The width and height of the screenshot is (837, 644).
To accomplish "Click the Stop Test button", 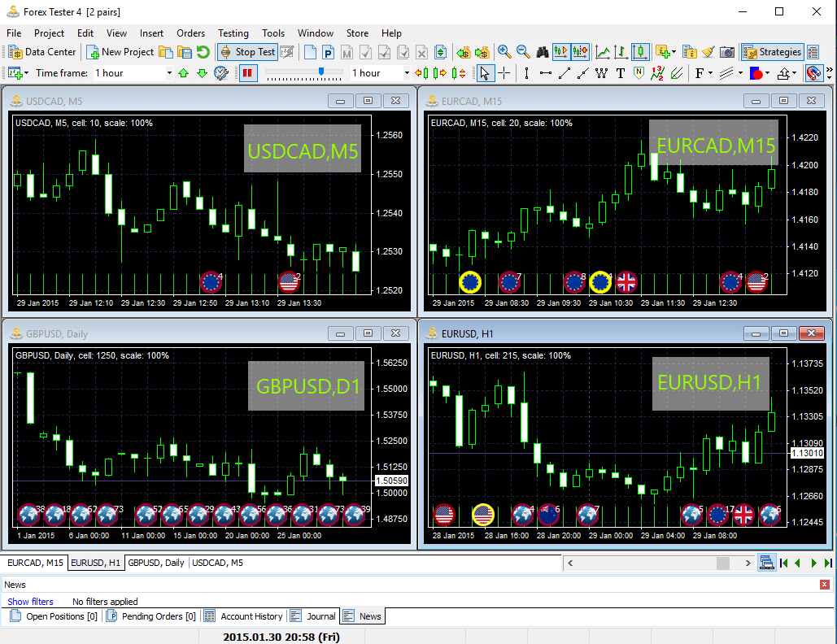I will (x=247, y=52).
